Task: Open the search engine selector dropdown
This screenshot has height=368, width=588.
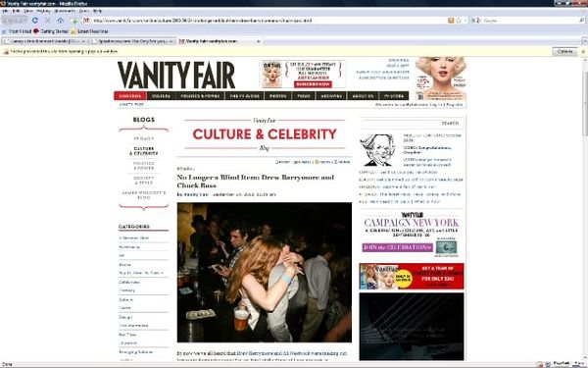Action: (x=476, y=21)
